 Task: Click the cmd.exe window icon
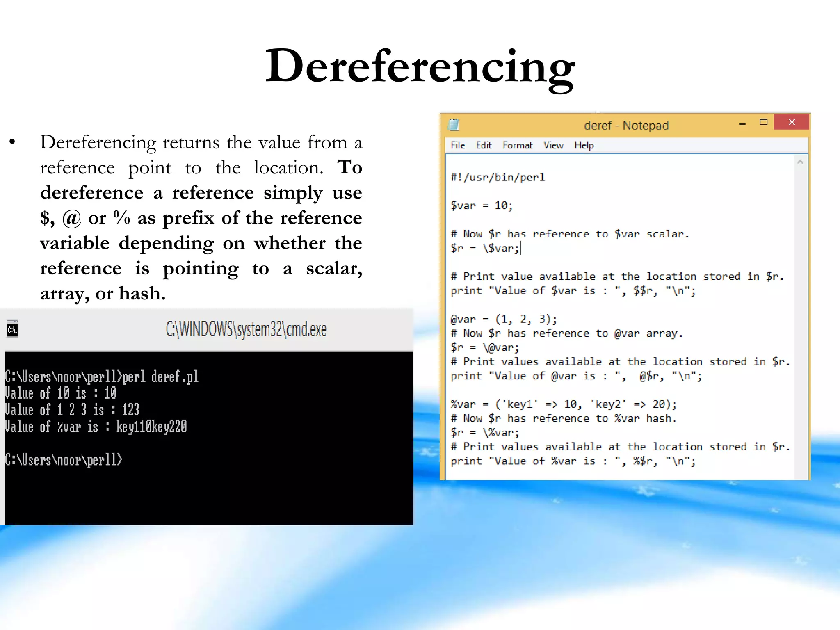pyautogui.click(x=12, y=329)
